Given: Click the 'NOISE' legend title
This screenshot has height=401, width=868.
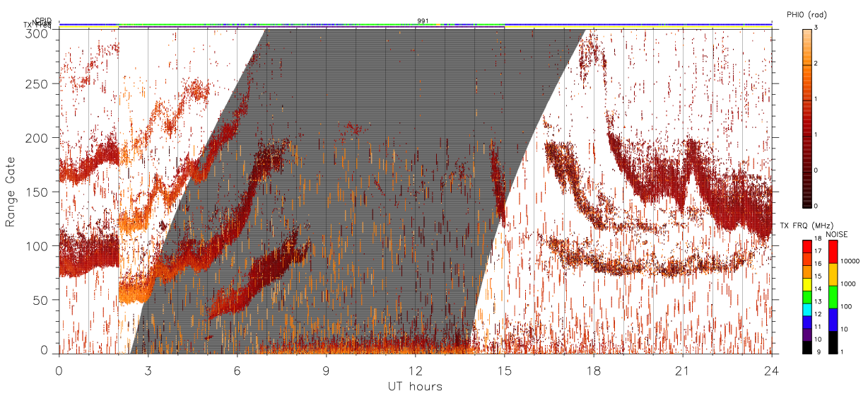Looking at the screenshot, I should coord(836,233).
